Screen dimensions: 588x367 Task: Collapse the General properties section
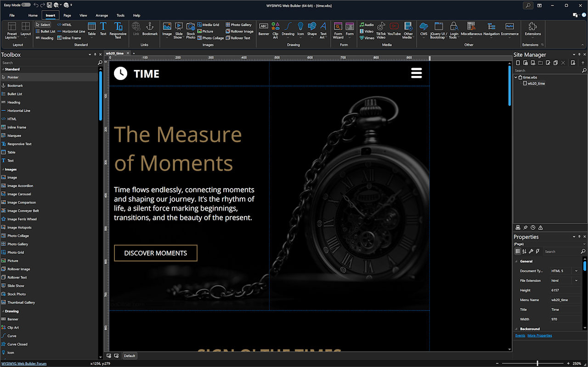pos(516,261)
